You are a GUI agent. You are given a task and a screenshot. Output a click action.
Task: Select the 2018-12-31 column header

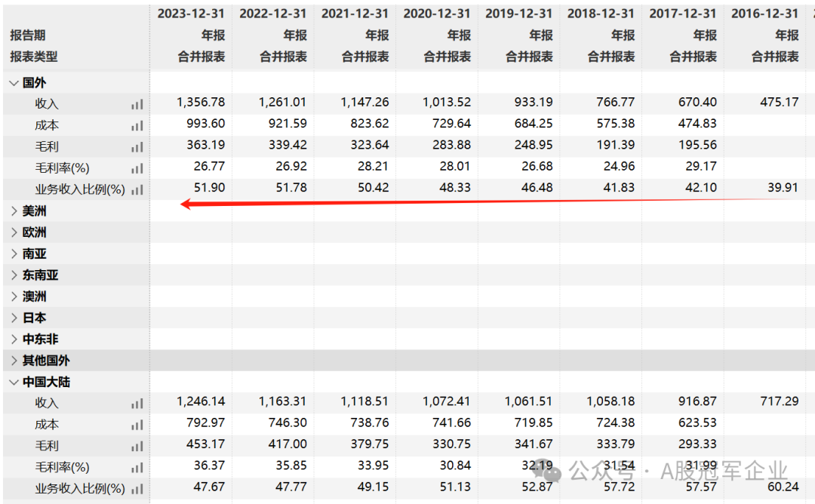coord(601,14)
